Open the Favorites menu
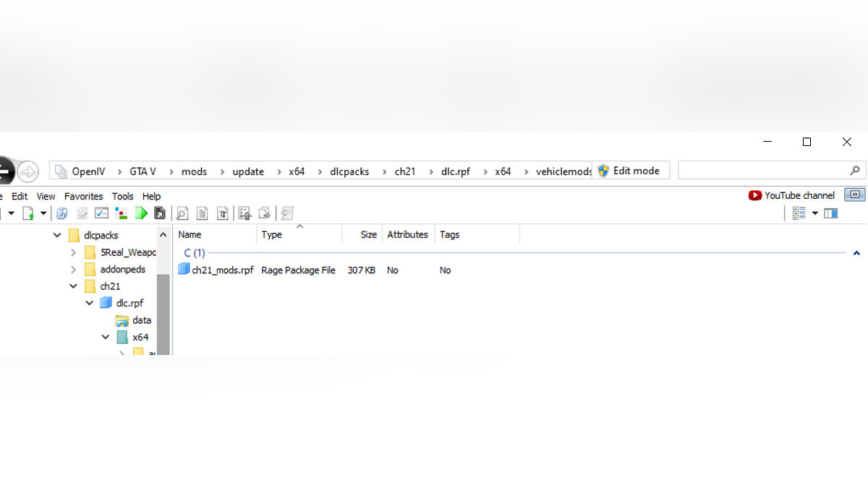 [x=83, y=196]
